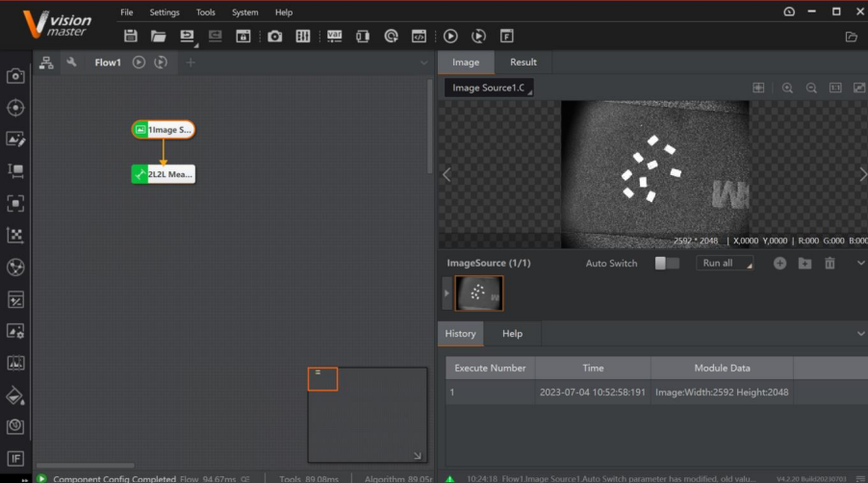Toggle the Auto Switch option

(x=667, y=264)
